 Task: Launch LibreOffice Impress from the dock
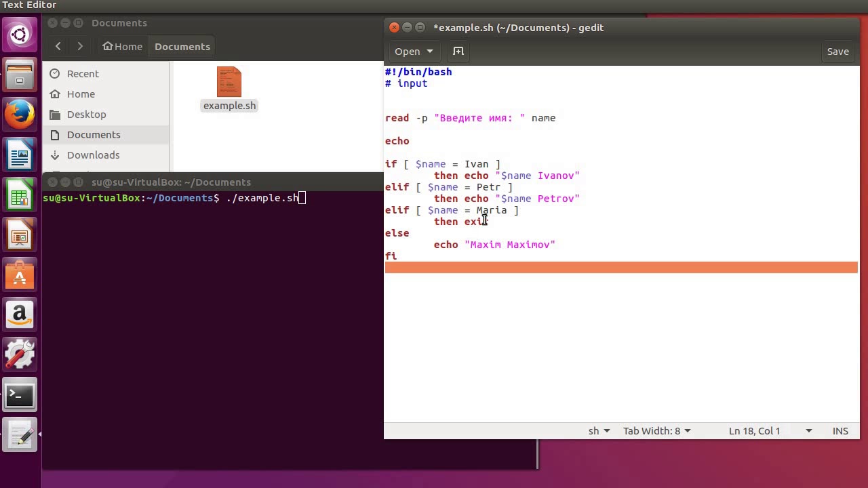20,236
